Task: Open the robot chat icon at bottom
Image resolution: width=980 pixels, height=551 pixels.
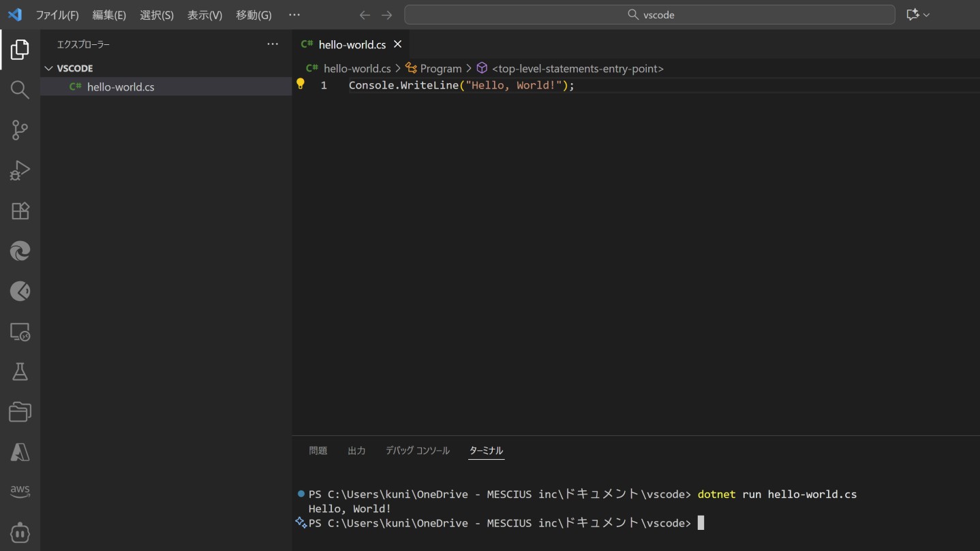Action: pyautogui.click(x=20, y=533)
